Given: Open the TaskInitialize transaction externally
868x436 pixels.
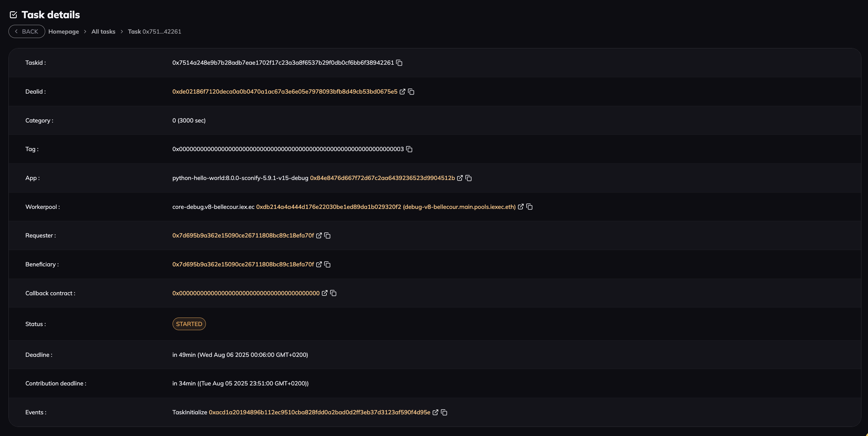Looking at the screenshot, I should pos(435,412).
